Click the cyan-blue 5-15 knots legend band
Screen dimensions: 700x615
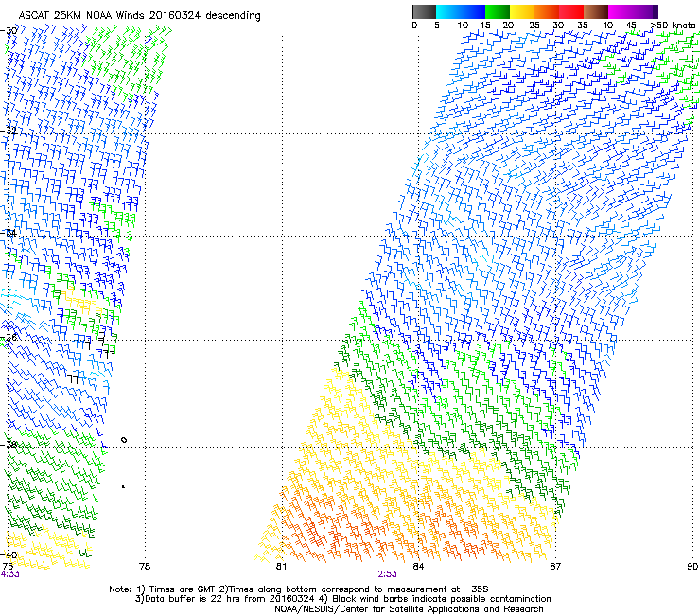461,11
